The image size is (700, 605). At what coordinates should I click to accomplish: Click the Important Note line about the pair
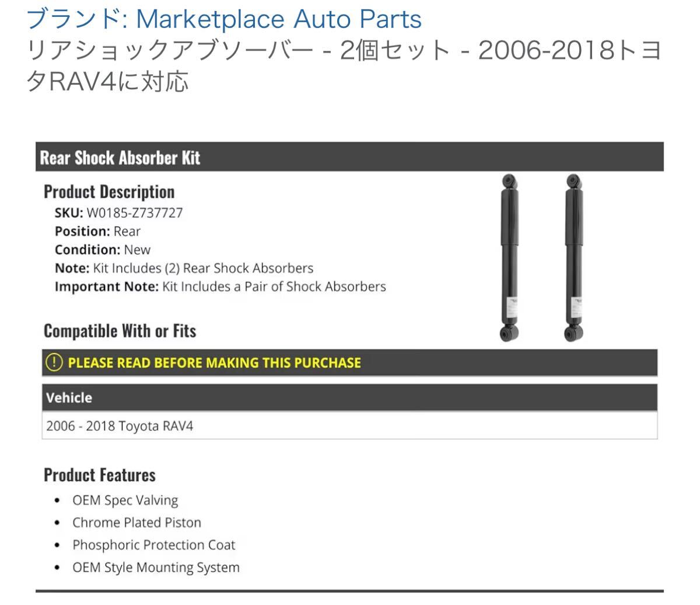pos(220,286)
